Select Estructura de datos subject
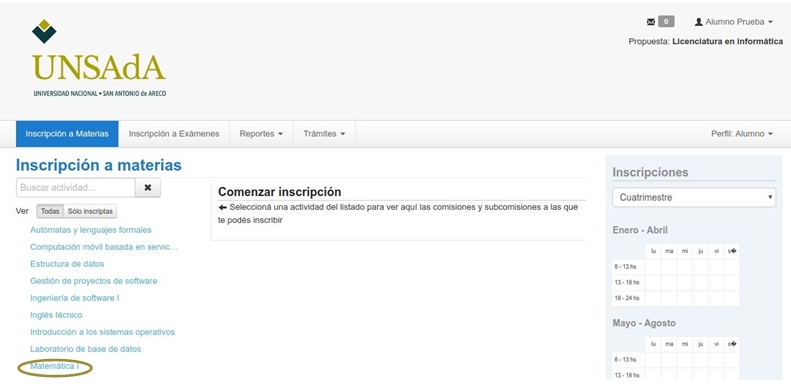 [67, 264]
